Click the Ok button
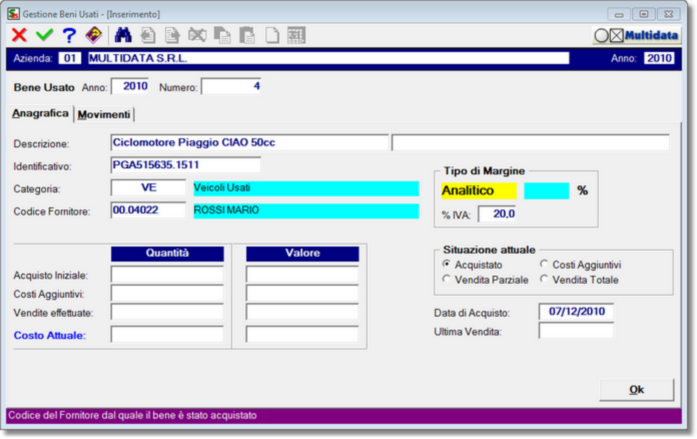This screenshot has width=697, height=439. click(637, 390)
